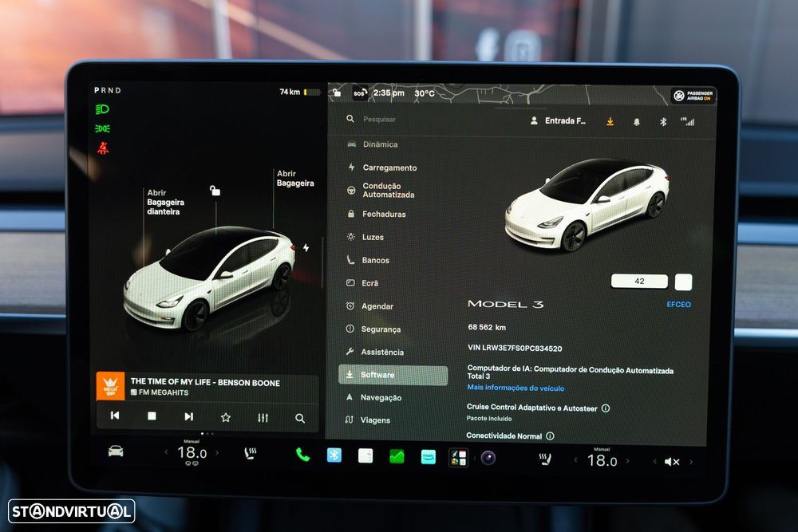Tap the top bar lock icon
Image resolution: width=798 pixels, height=532 pixels.
pos(337,92)
